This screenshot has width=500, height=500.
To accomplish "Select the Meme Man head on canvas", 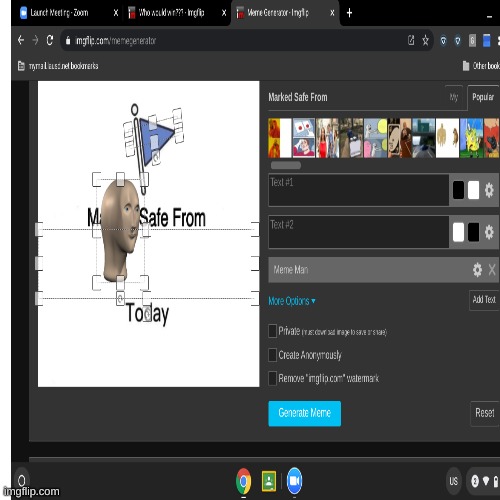I will (x=120, y=230).
